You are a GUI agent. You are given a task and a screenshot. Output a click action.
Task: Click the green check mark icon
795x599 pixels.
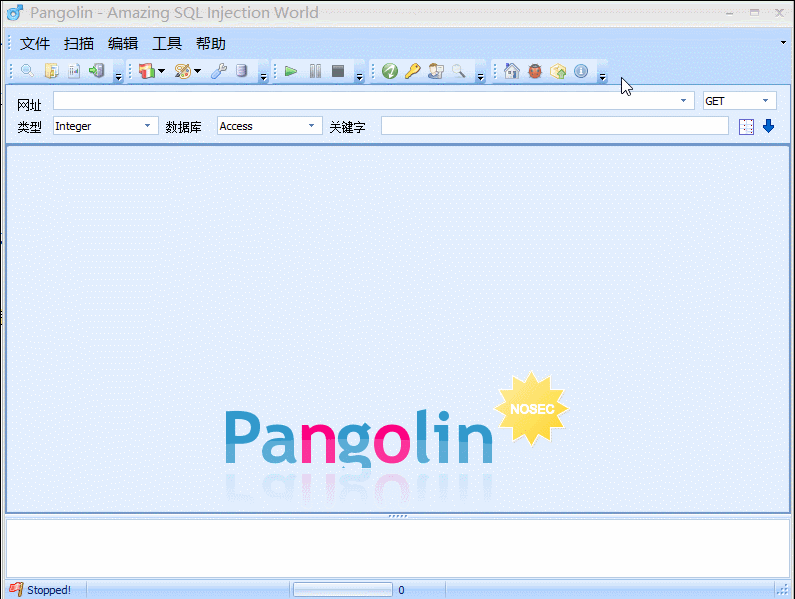390,71
